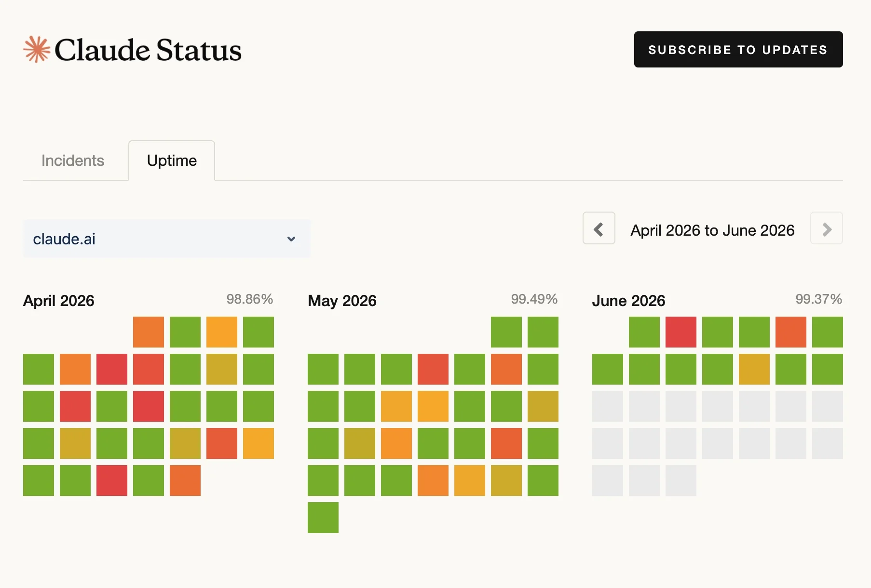Select the green June 13 day square

coord(828,369)
